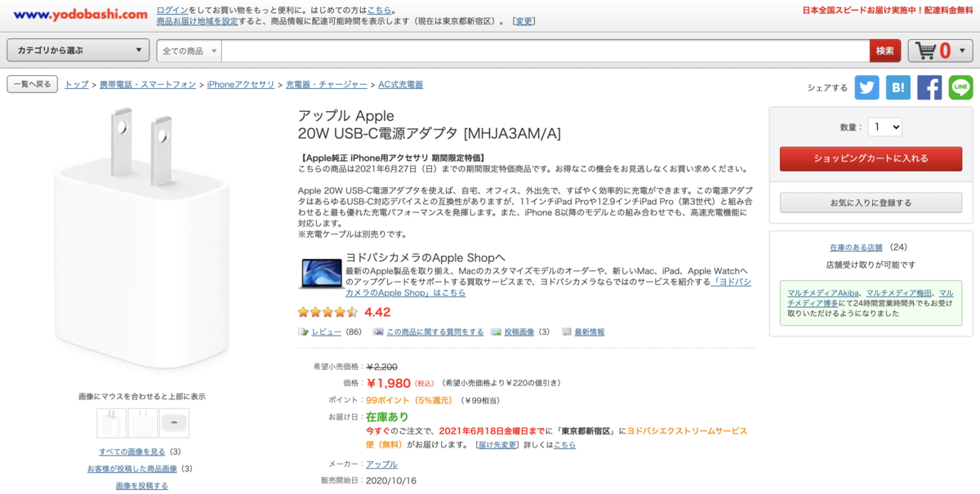Open 充電器・チャージャー breadcrumb link
Screen dimensions: 980x494
click(x=327, y=85)
